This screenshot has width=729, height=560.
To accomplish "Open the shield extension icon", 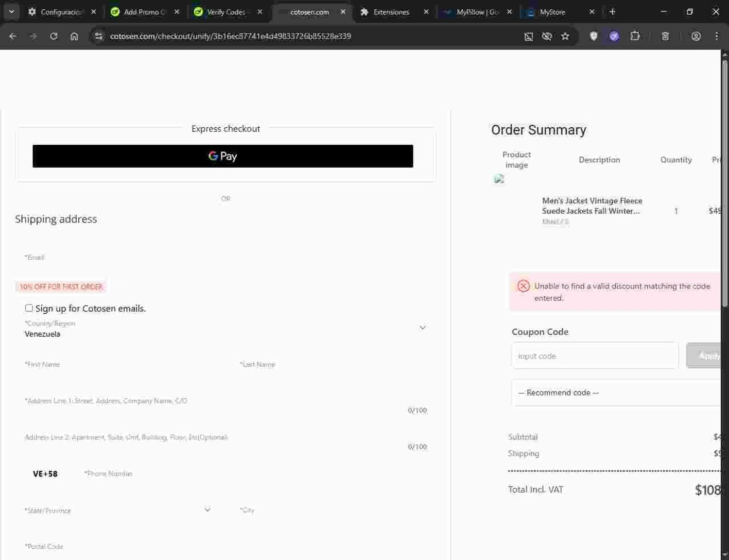I will 593,36.
